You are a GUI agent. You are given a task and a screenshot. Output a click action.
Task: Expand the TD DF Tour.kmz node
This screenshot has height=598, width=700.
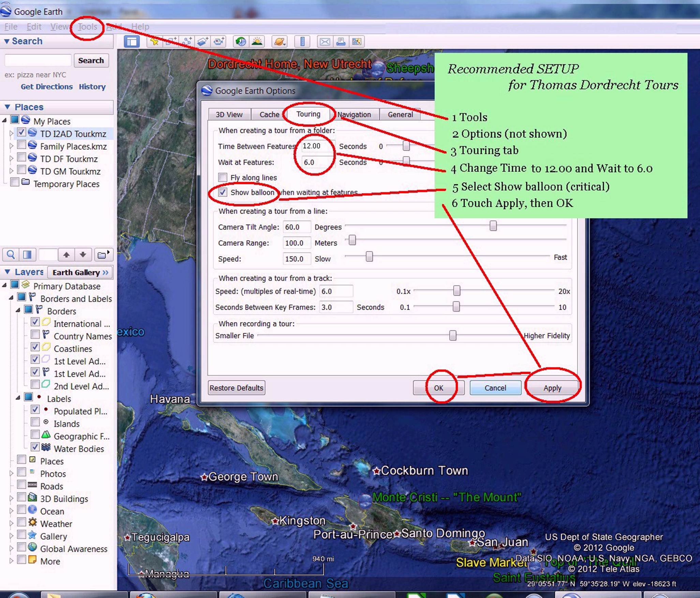[x=11, y=159]
